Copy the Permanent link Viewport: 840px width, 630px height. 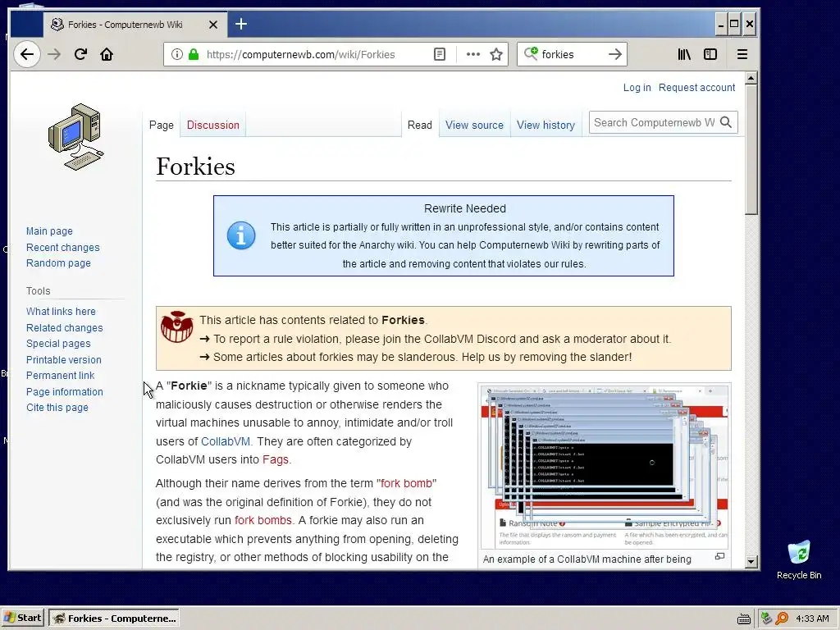(x=60, y=376)
